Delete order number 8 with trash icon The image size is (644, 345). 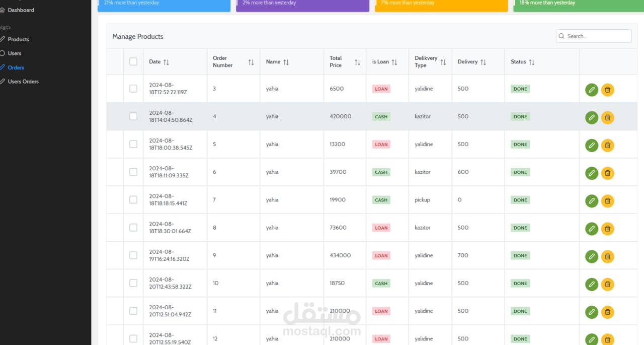(x=608, y=229)
